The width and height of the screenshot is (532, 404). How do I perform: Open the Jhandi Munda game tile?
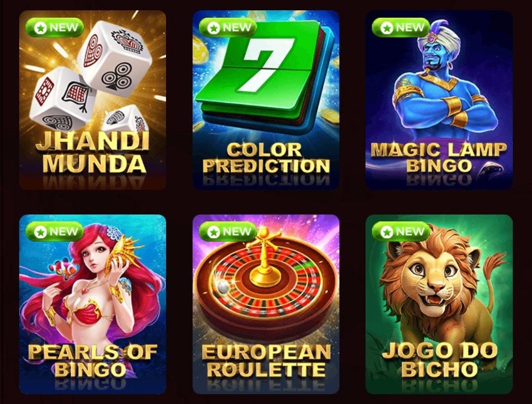click(93, 100)
